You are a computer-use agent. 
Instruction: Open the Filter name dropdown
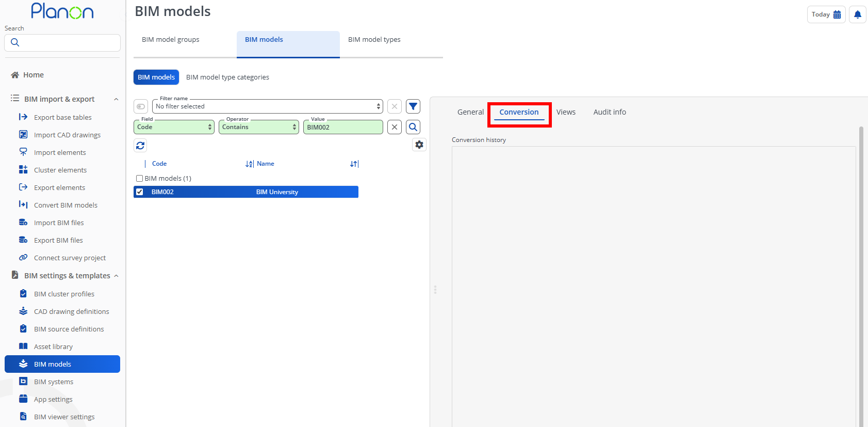pyautogui.click(x=268, y=106)
